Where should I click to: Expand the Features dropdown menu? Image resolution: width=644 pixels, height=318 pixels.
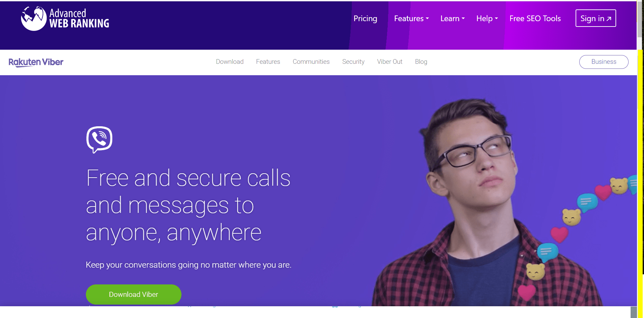click(x=411, y=18)
